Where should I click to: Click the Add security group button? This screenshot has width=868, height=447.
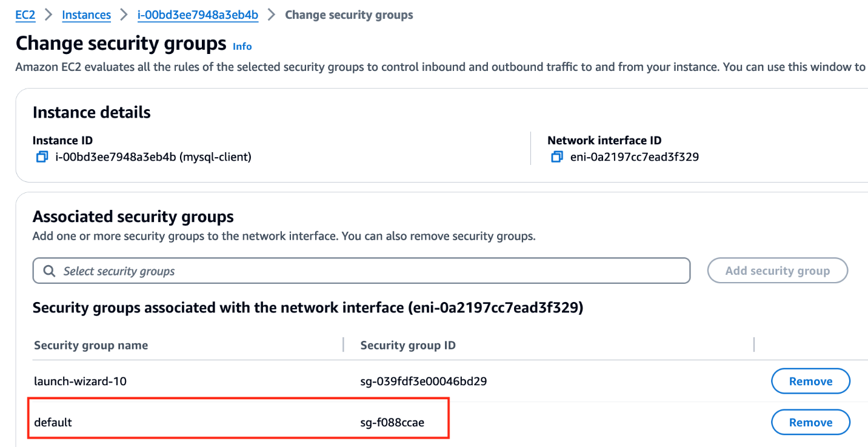[x=777, y=271]
